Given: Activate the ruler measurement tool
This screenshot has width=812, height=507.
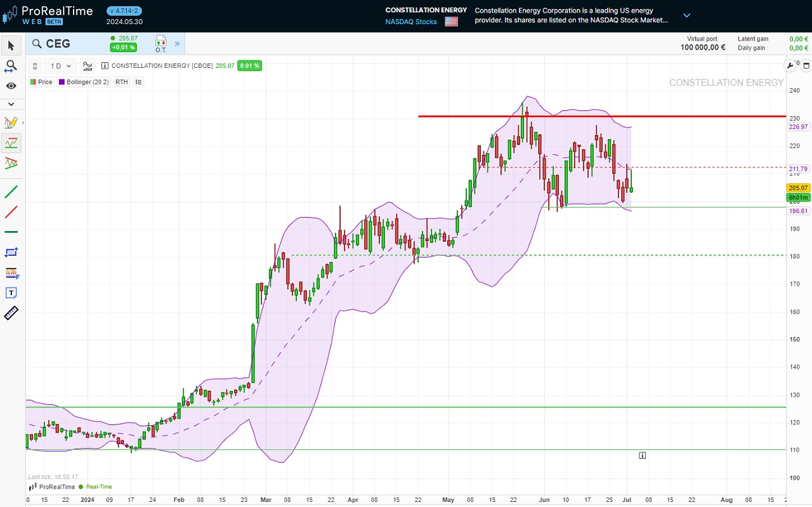Looking at the screenshot, I should [11, 313].
